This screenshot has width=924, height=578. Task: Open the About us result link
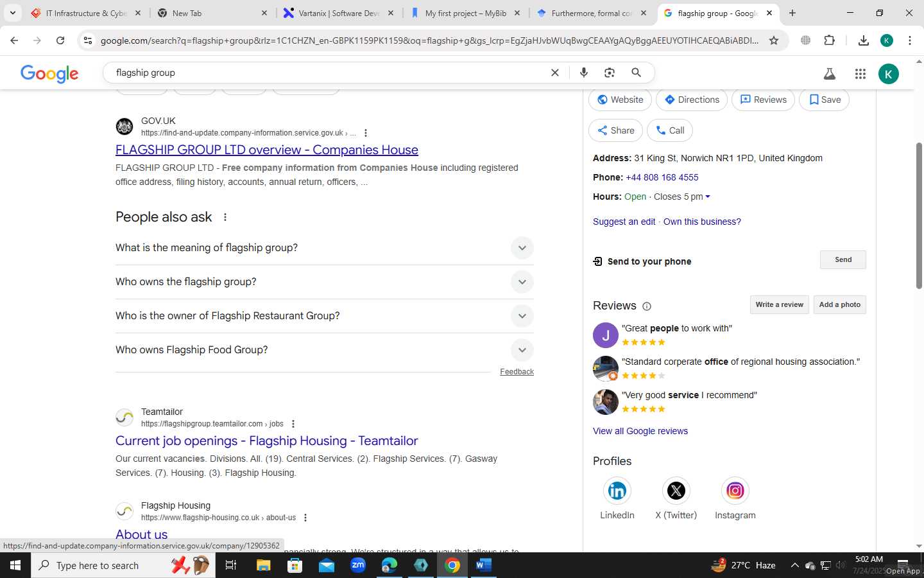(142, 534)
